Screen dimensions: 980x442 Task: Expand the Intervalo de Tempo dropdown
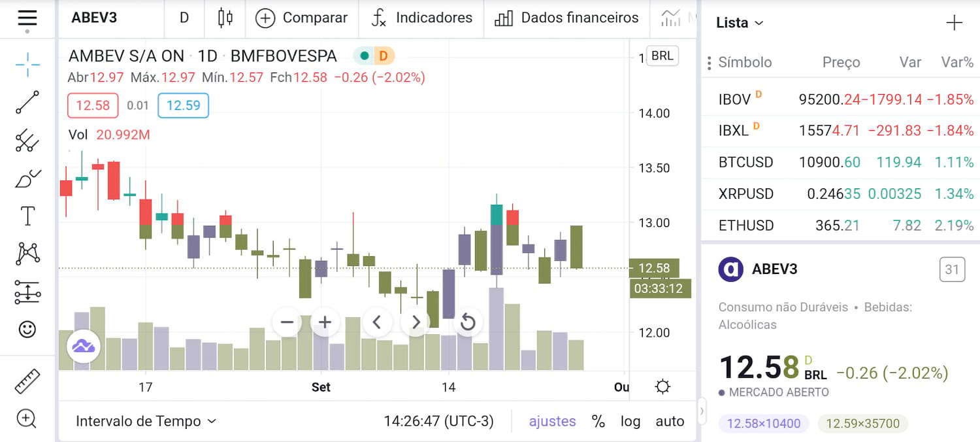coord(146,421)
